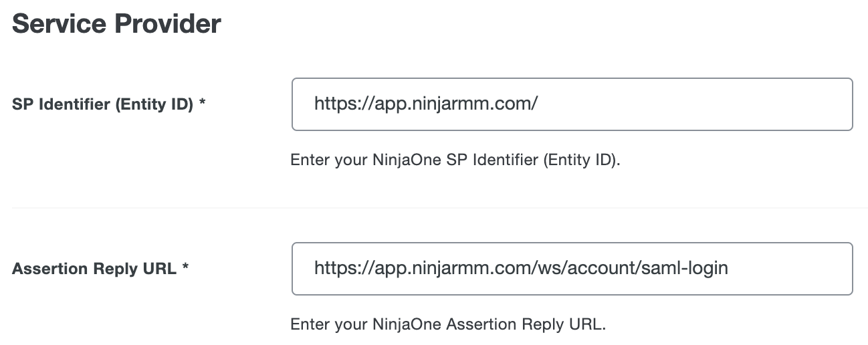Screen dimensions: 868x345
Task: Click the required asterisk beside Assertion Reply URL
Action: tap(185, 269)
